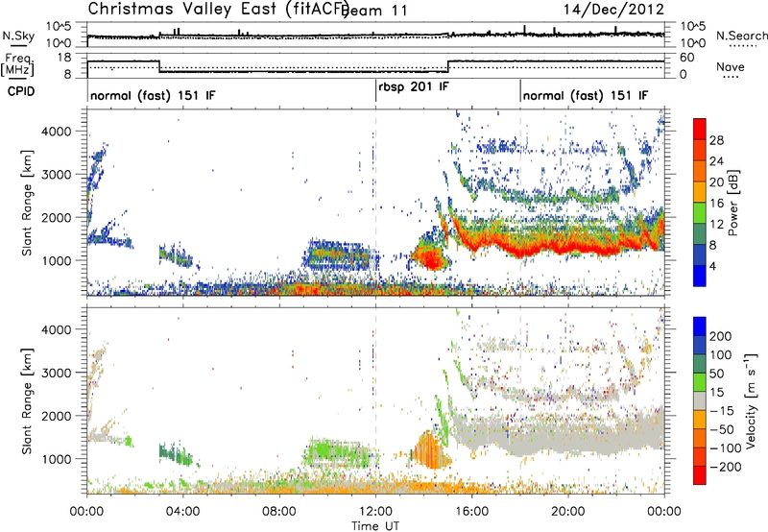The width and height of the screenshot is (768, 532).
Task: Click the 'CPID' row label
Action: point(21,91)
